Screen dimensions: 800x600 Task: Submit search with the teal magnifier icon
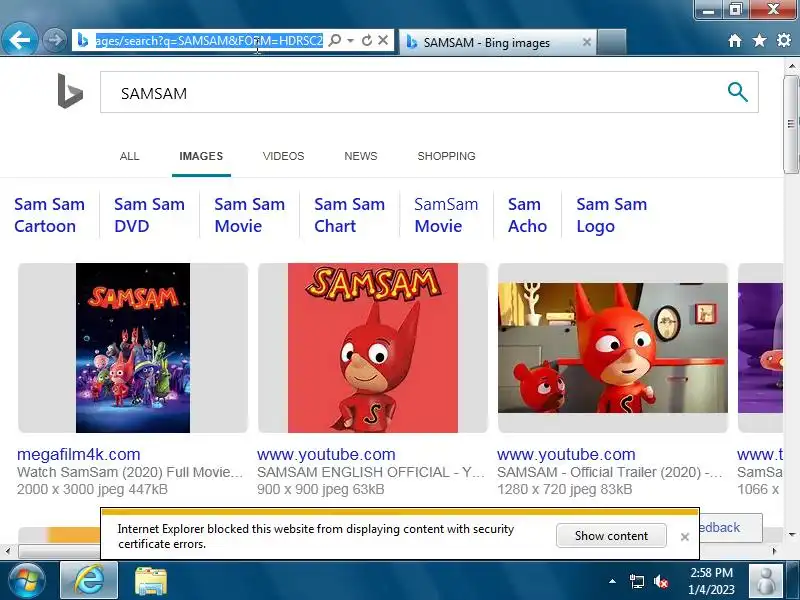click(x=737, y=92)
